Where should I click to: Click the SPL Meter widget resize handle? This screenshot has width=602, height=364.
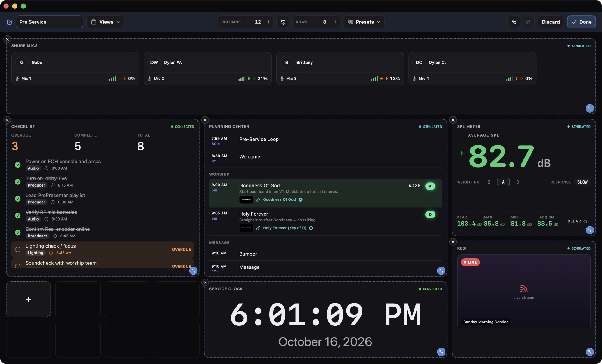[x=590, y=230]
